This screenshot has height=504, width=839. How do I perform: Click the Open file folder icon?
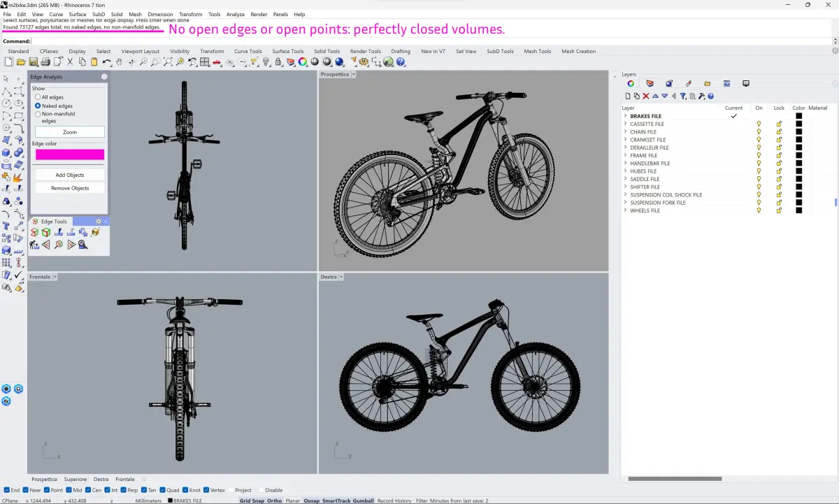(21, 62)
